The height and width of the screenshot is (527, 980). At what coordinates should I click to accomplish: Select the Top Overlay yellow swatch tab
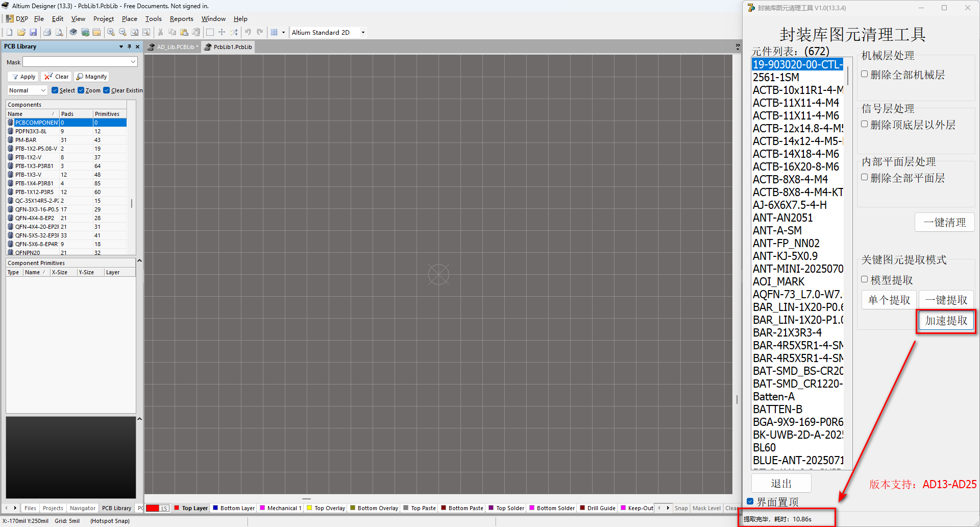pyautogui.click(x=326, y=508)
